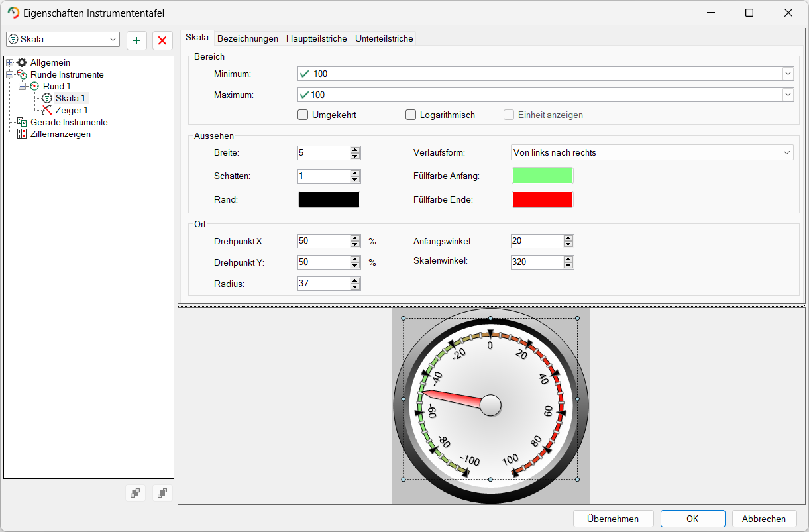809x532 pixels.
Task: Click the red X delete button
Action: pos(162,40)
